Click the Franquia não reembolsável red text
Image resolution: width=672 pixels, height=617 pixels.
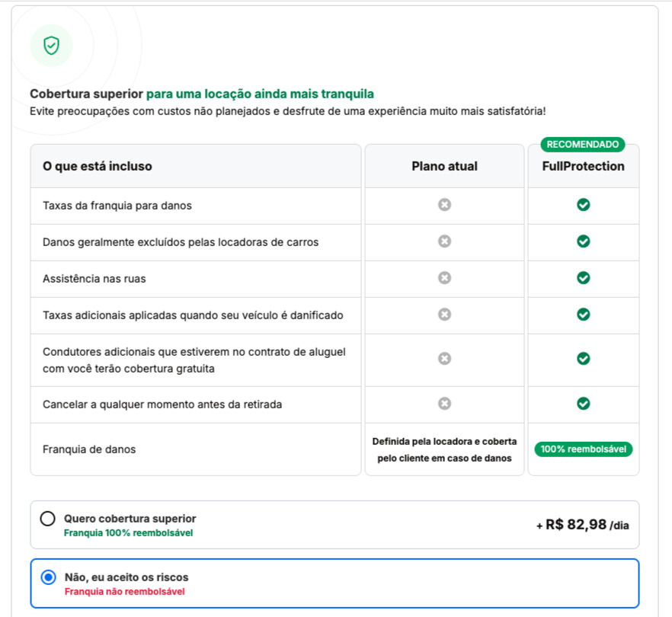point(124,592)
